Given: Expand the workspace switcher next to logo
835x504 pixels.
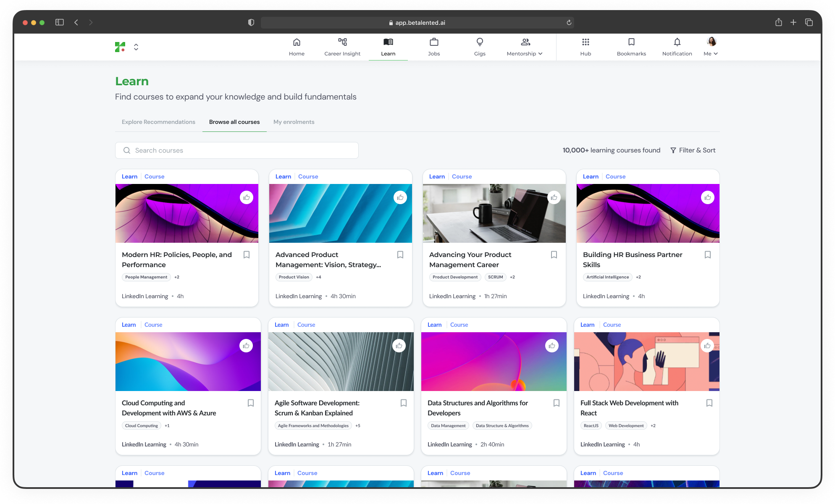Looking at the screenshot, I should (x=136, y=47).
